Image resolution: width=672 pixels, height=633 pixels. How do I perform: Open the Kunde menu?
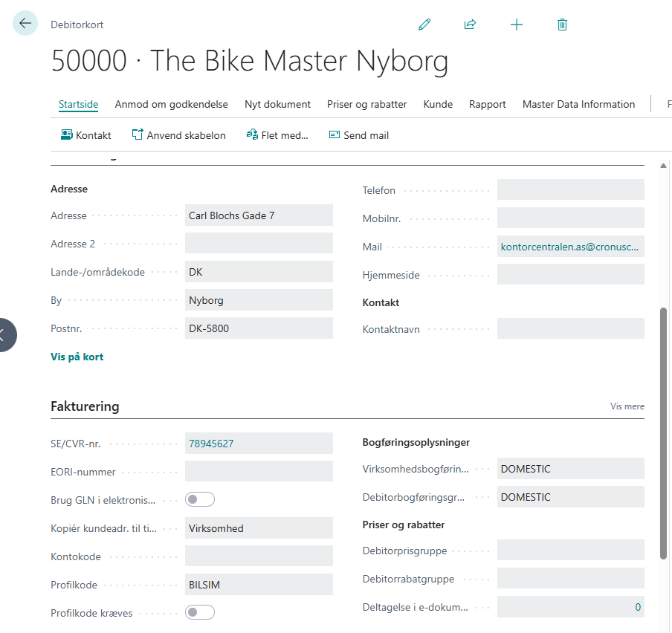[x=438, y=104]
